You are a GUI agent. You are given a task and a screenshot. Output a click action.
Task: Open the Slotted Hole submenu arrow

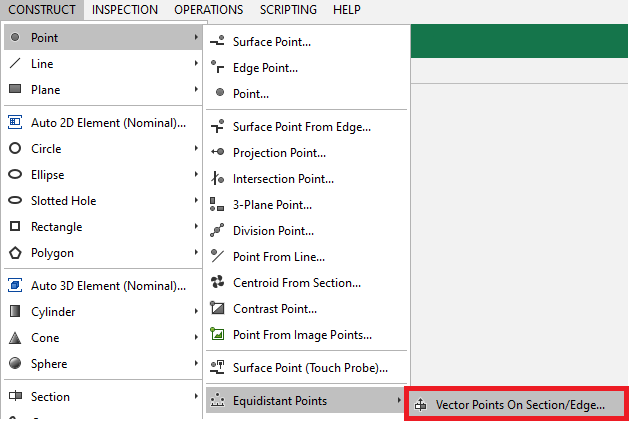pyautogui.click(x=196, y=201)
